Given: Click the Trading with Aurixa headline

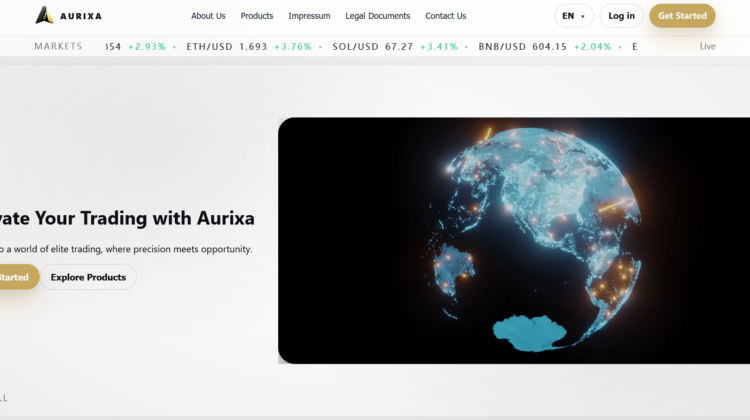Looking at the screenshot, I should pos(127,218).
